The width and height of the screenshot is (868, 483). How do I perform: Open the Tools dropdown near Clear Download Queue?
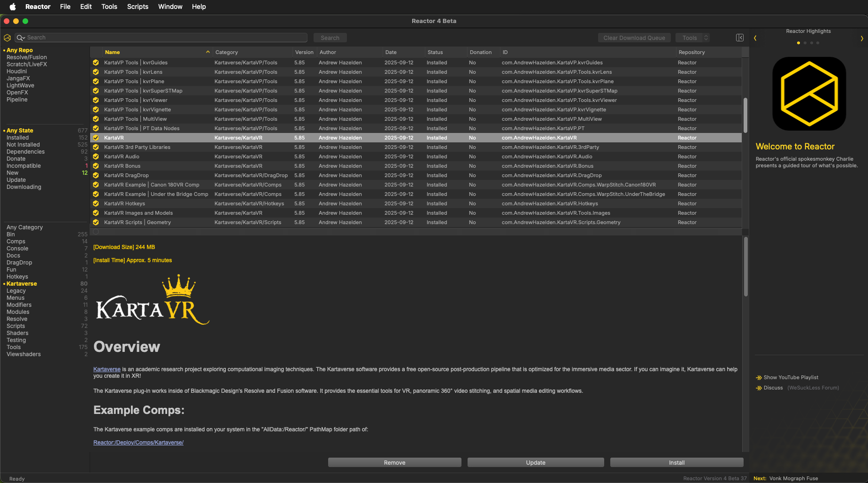[x=694, y=38]
